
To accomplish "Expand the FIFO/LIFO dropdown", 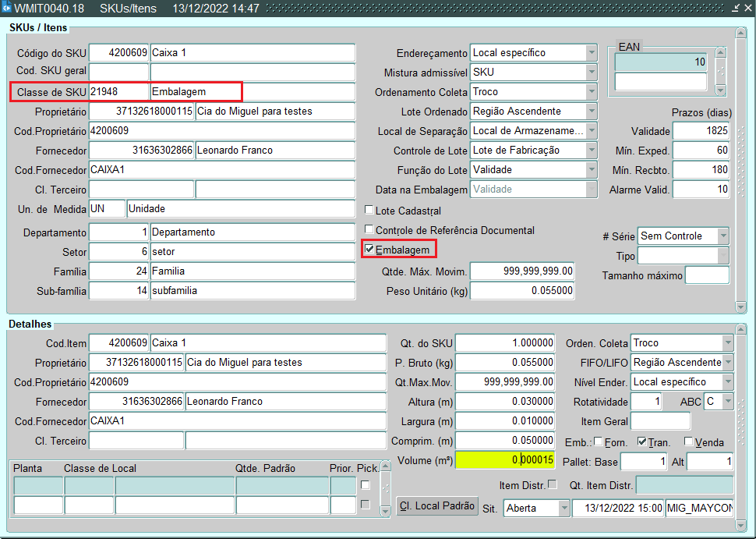I will click(728, 363).
